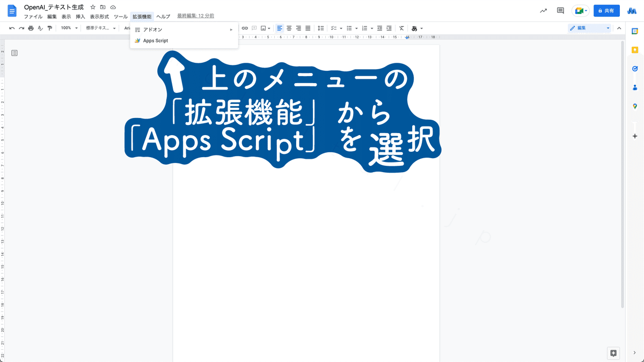Open the ツール menu
The image size is (644, 362).
(121, 17)
